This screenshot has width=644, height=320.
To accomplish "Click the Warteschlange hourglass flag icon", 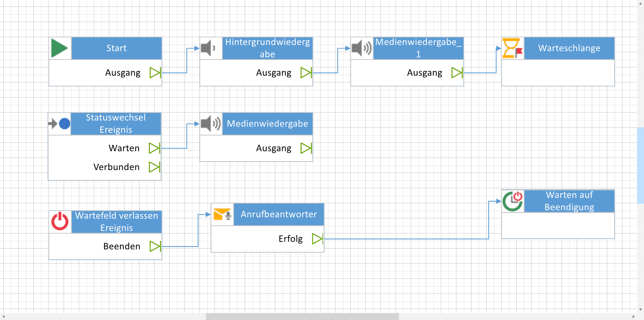I will pos(513,48).
